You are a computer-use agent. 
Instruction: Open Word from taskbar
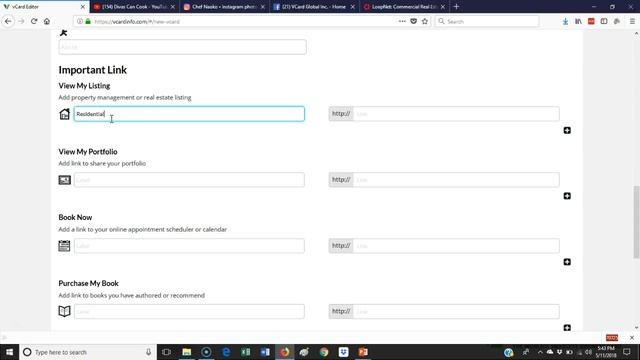point(265,352)
